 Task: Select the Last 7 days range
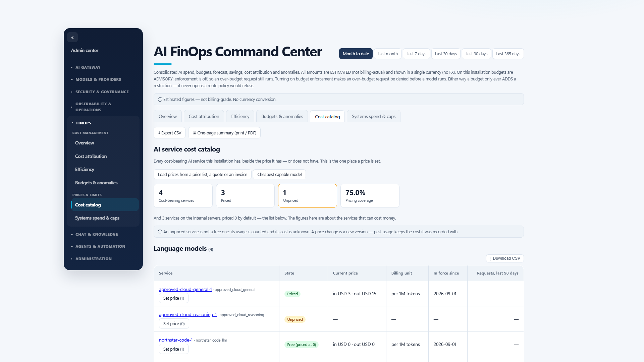click(416, 54)
